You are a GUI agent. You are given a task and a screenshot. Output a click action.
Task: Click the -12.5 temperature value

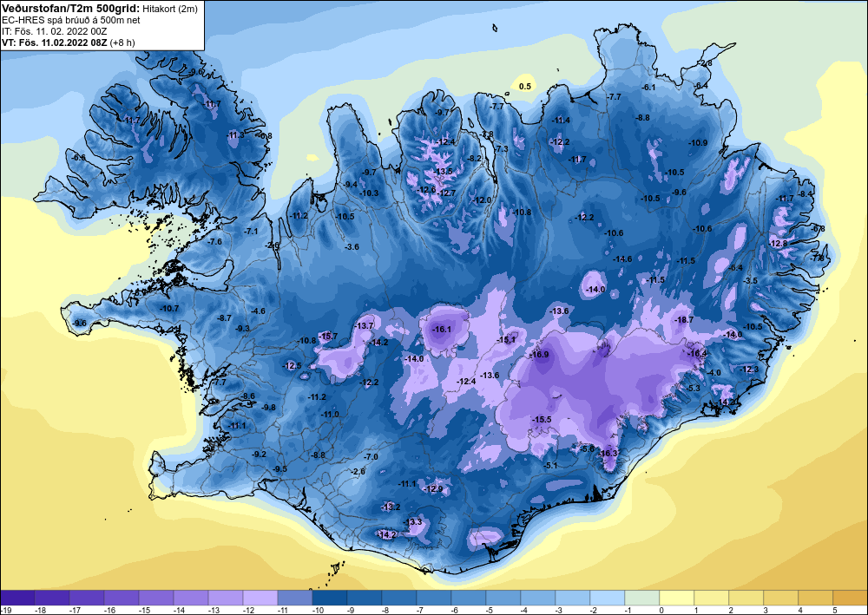[293, 365]
